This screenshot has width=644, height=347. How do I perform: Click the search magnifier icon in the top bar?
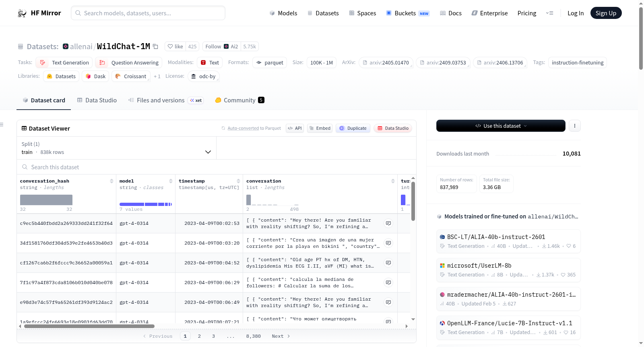point(78,13)
